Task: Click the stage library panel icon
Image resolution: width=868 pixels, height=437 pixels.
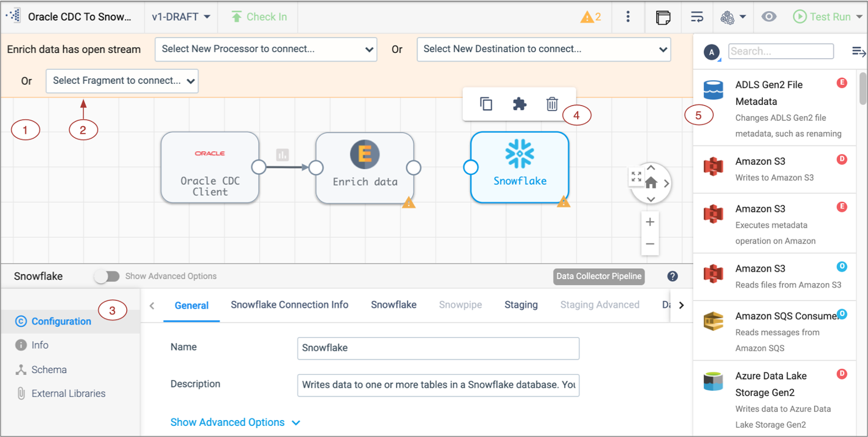Action: pos(663,17)
